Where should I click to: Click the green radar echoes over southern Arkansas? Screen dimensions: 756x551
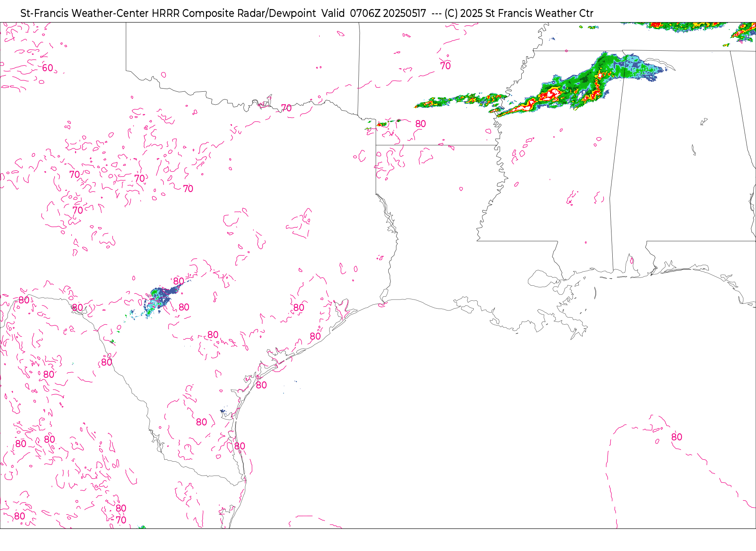[x=461, y=100]
